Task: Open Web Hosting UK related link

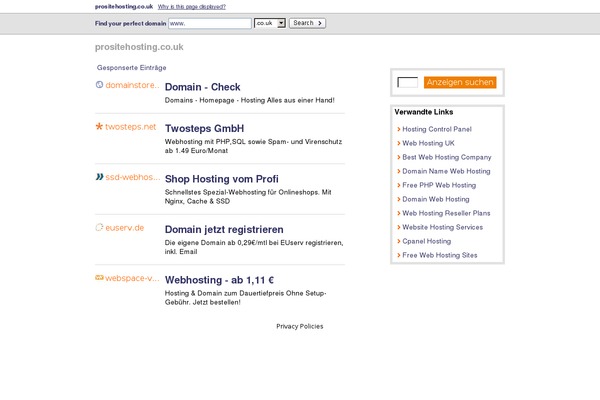Action: (428, 143)
